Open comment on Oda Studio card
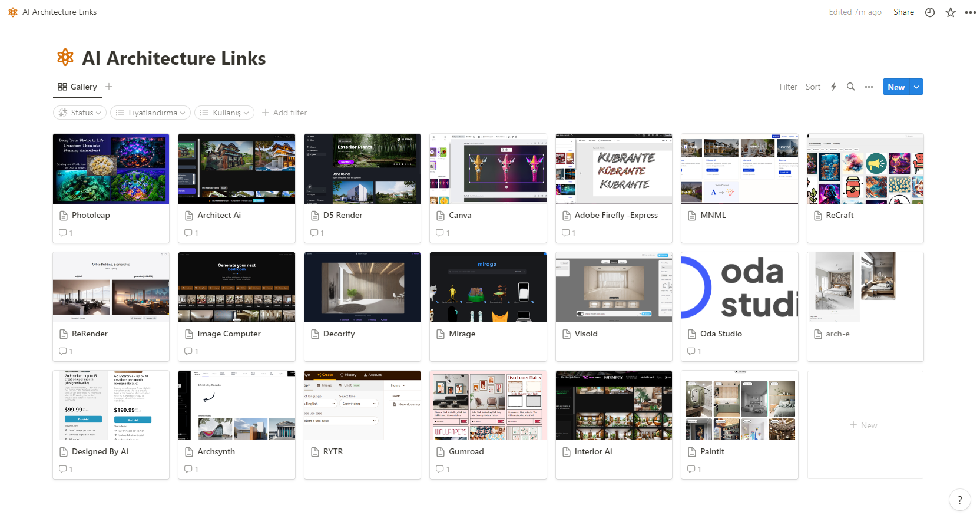This screenshot has height=525, width=980. click(694, 351)
